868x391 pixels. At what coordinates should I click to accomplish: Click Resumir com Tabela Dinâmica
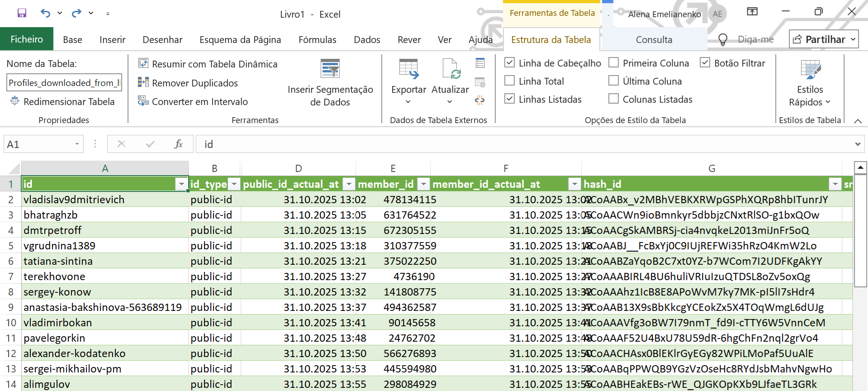[x=208, y=64]
